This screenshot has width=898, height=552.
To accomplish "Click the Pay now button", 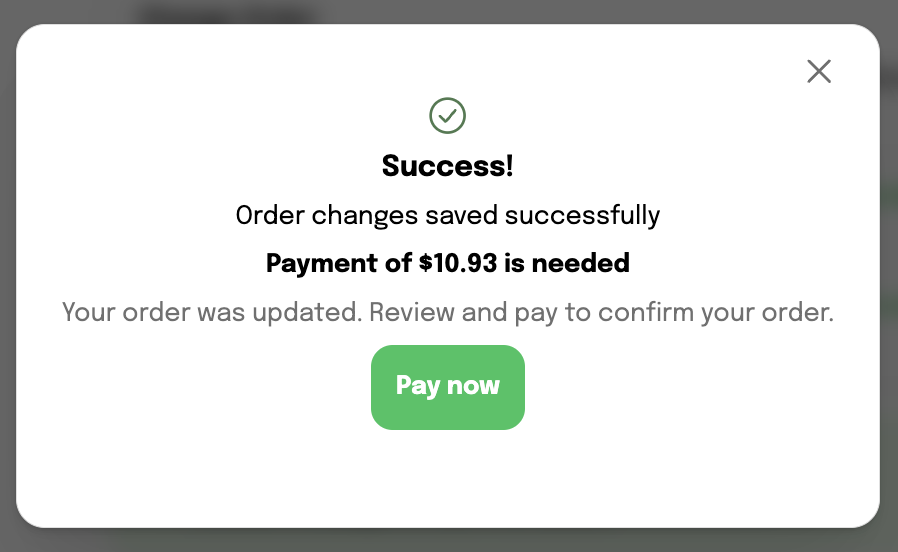I will click(448, 387).
